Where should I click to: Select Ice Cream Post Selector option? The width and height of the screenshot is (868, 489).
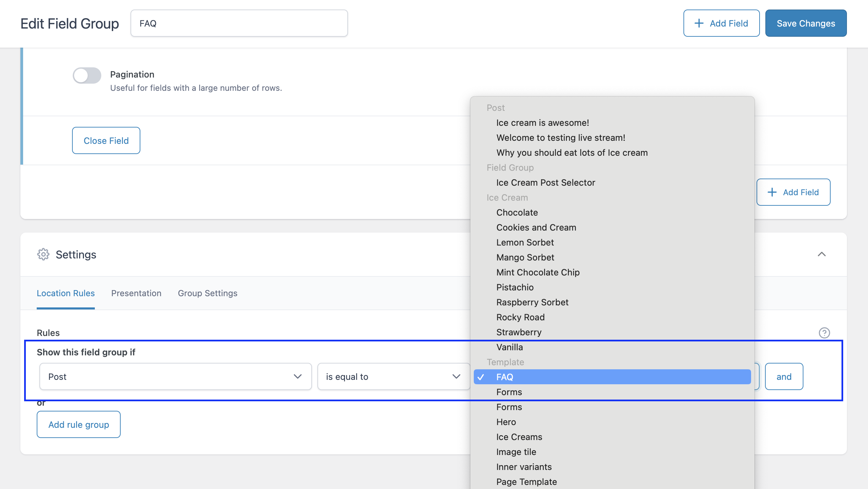pyautogui.click(x=545, y=183)
